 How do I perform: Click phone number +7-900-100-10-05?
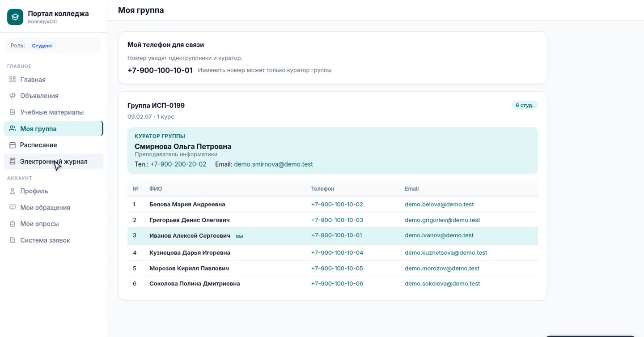click(x=337, y=268)
